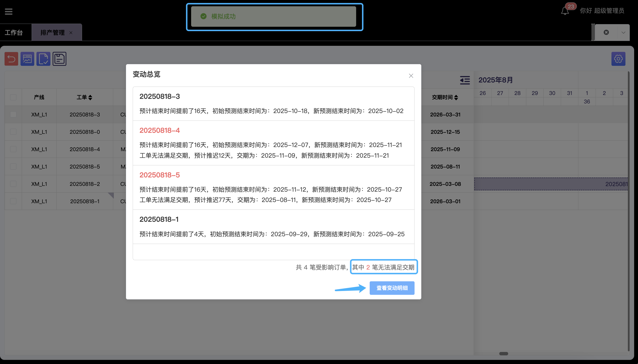Check the row checkbox for 20250818-3

click(13, 115)
